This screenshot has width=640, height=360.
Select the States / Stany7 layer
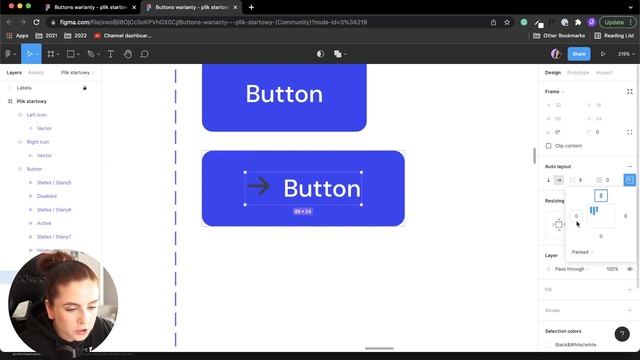tap(54, 237)
